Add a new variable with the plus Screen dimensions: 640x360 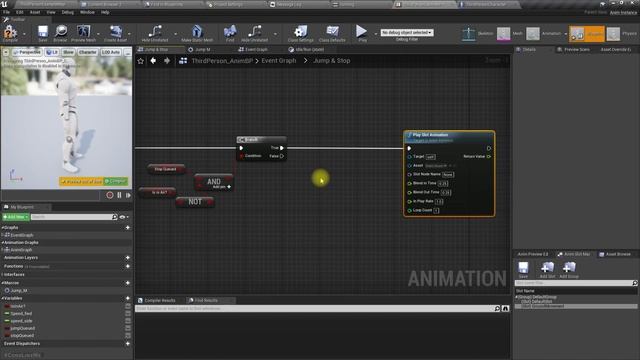[127, 298]
